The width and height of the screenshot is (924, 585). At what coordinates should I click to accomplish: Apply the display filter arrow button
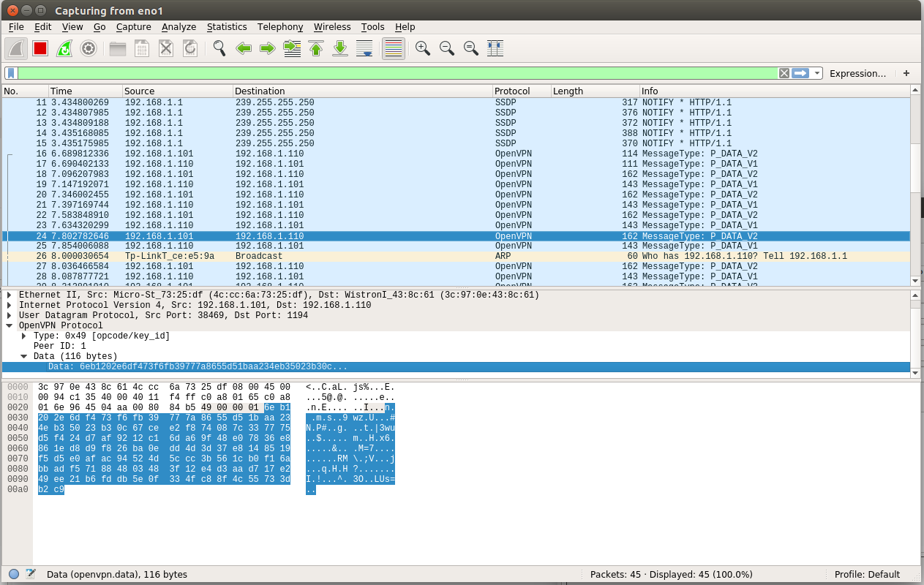point(800,73)
